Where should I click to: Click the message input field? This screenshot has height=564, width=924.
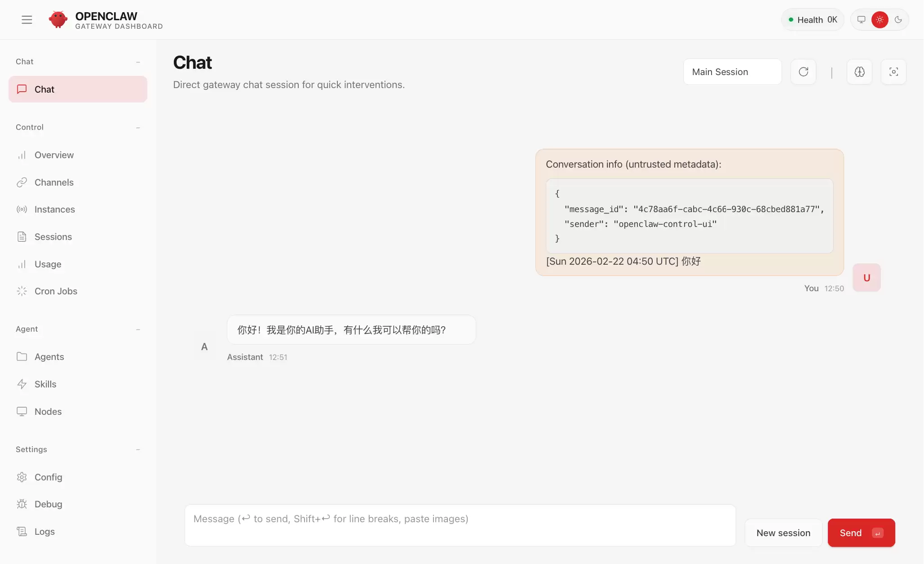click(x=460, y=525)
